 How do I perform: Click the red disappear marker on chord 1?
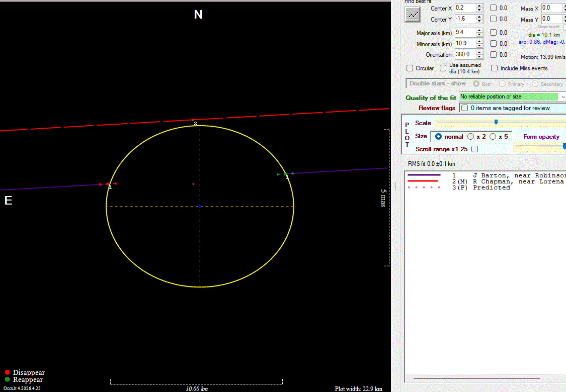tap(108, 184)
